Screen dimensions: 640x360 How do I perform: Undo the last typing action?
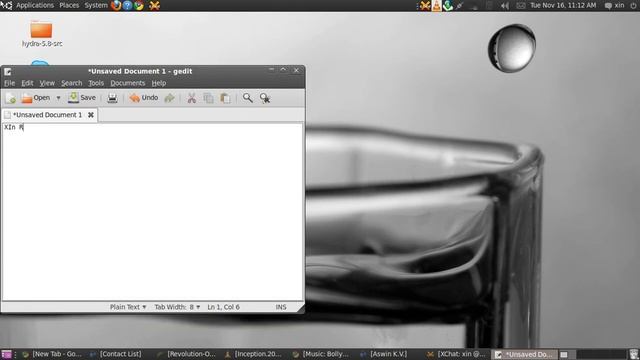[144, 98]
